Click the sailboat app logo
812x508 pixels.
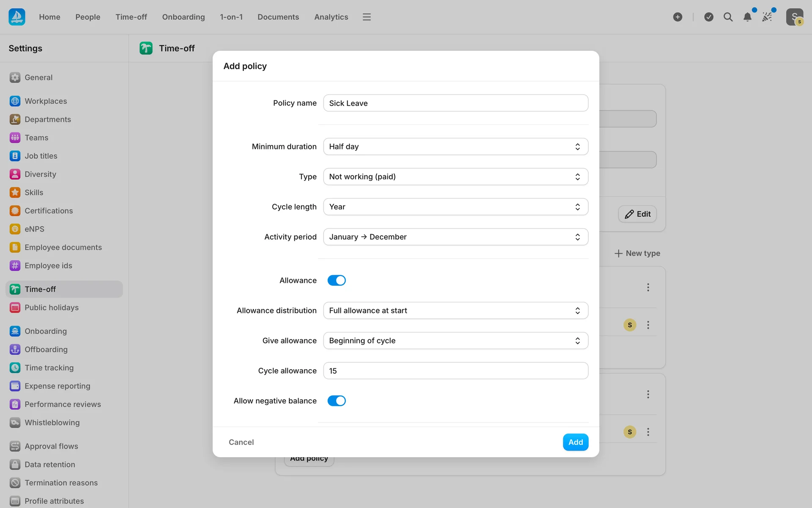17,17
